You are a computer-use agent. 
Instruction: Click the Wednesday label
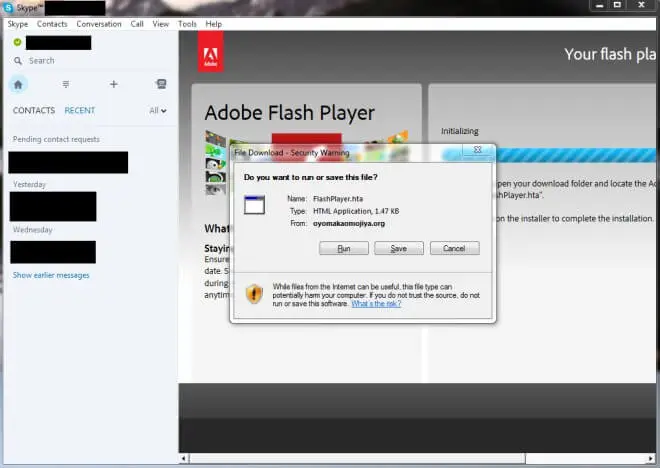tap(33, 230)
